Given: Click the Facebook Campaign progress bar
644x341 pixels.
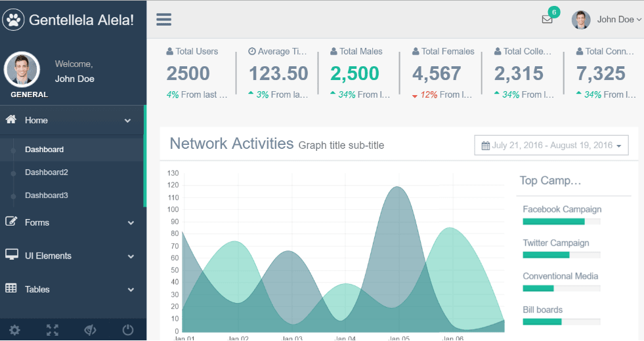Looking at the screenshot, I should [x=561, y=222].
